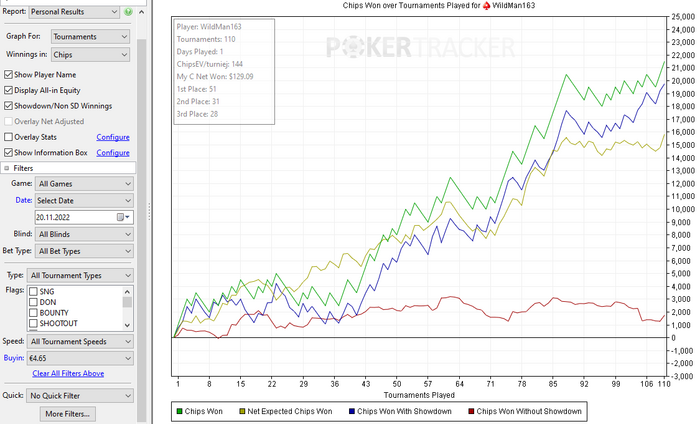Click the blue Chips Won With Showdown swatch
700x424 pixels.
[x=352, y=411]
